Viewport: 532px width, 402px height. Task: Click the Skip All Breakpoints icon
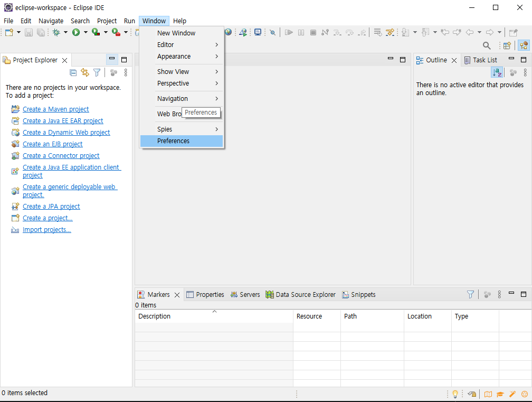[272, 32]
